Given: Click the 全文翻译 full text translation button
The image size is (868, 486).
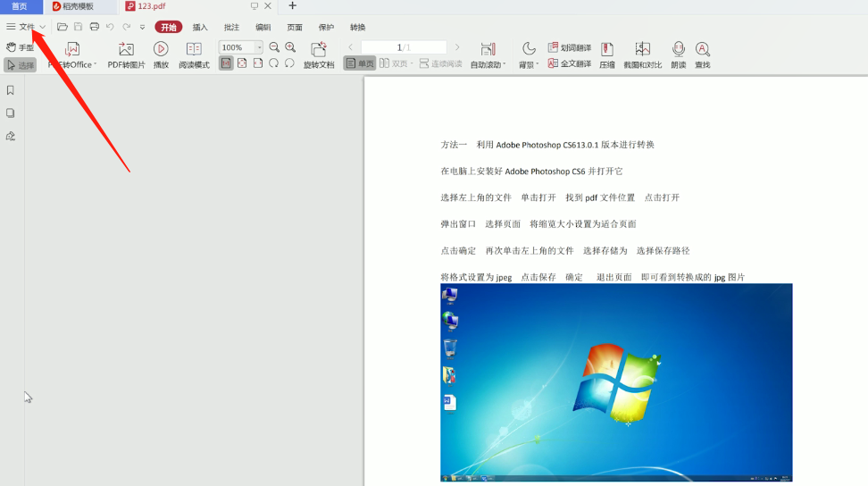Looking at the screenshot, I should pos(570,63).
